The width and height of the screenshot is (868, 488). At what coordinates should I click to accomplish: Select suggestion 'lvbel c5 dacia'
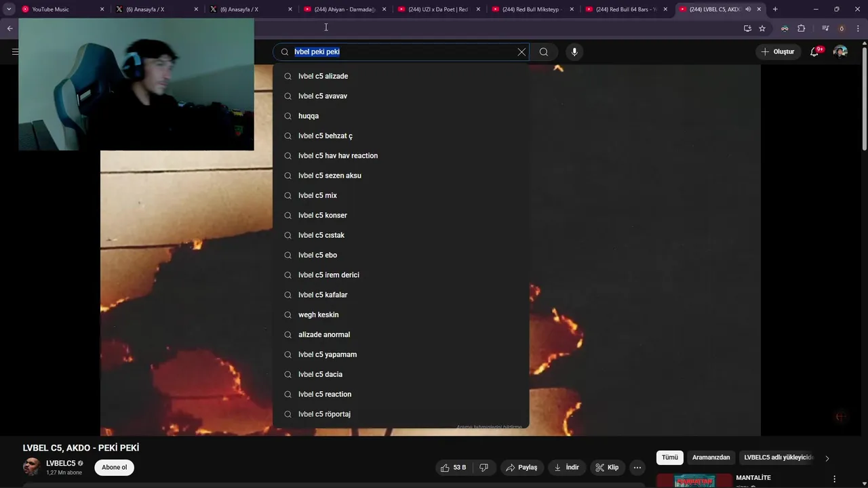click(x=401, y=374)
